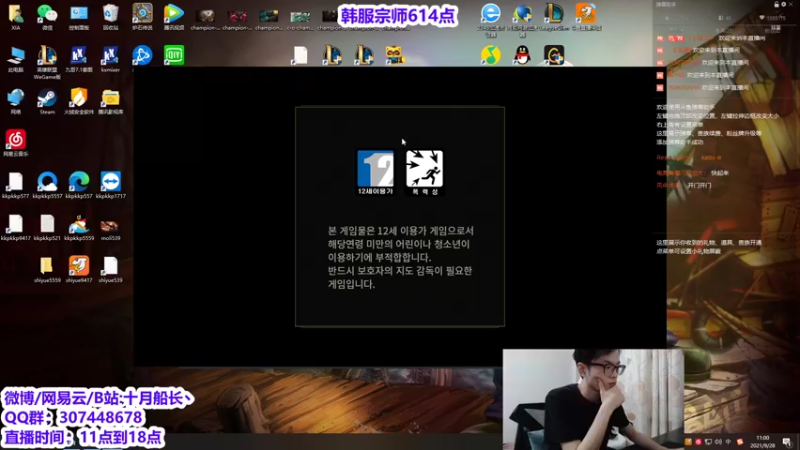Screen dimensions: 800x450
Task: Open the This PC desktop icon
Action: point(15,59)
